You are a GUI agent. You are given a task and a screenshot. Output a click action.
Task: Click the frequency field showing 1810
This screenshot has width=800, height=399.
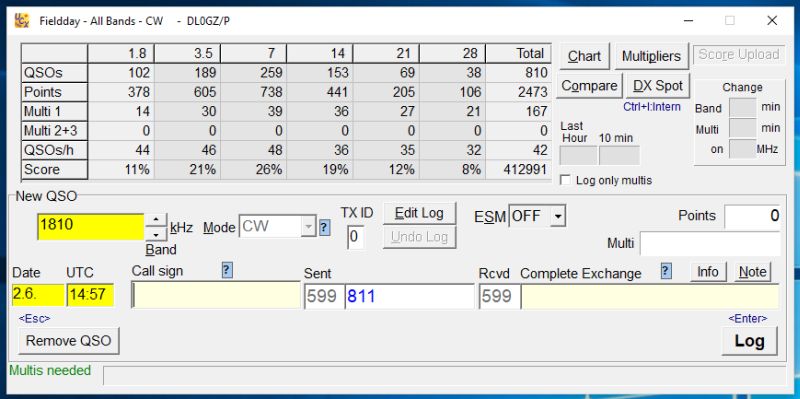click(x=91, y=227)
